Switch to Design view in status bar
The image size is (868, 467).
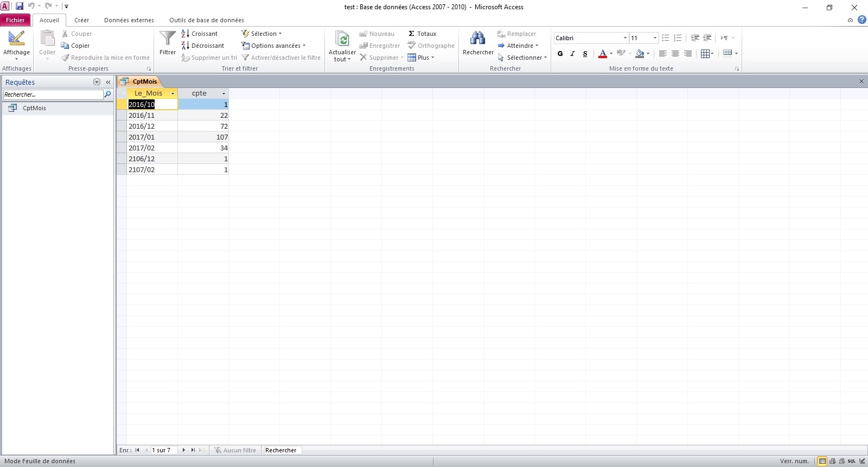[x=861, y=461]
